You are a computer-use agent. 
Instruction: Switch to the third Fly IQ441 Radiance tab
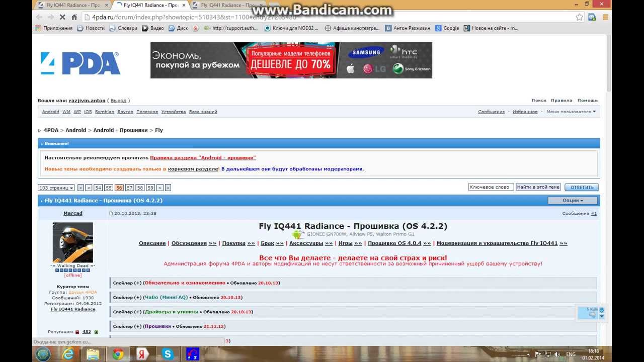pyautogui.click(x=227, y=5)
